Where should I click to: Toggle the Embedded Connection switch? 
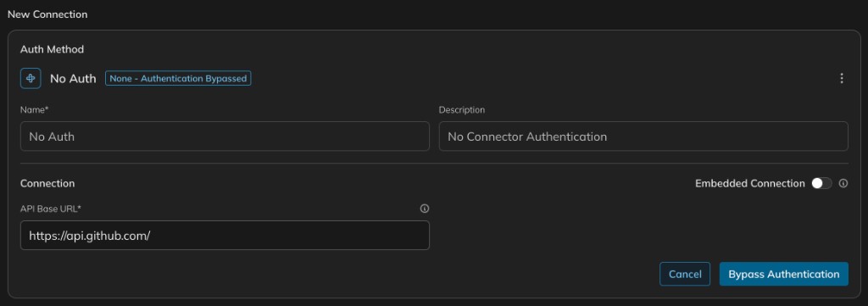point(821,184)
